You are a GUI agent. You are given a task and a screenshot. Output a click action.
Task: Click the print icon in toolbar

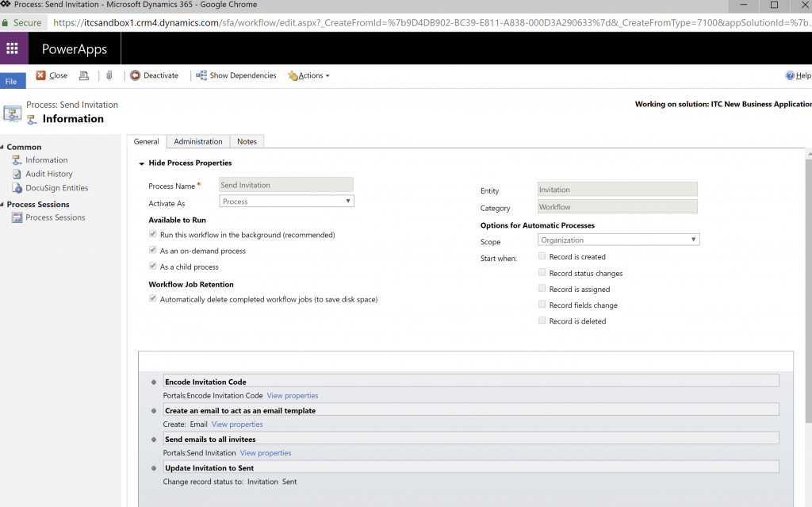tap(84, 75)
